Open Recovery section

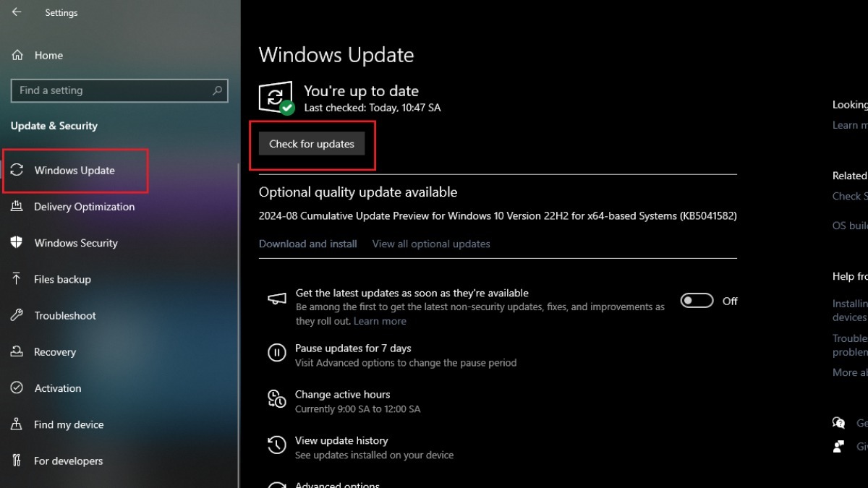point(55,352)
